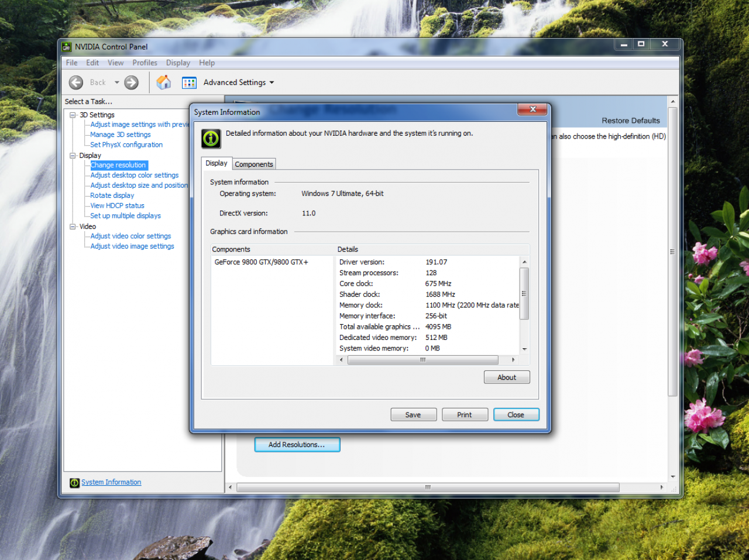
Task: Select the Display tab in System Information
Action: click(x=217, y=163)
